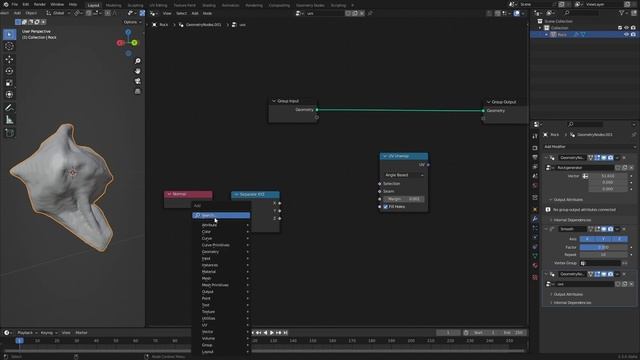Screen dimensions: 640x360
Task: Click the green Y axis on navigation gizmo
Action: click(134, 42)
